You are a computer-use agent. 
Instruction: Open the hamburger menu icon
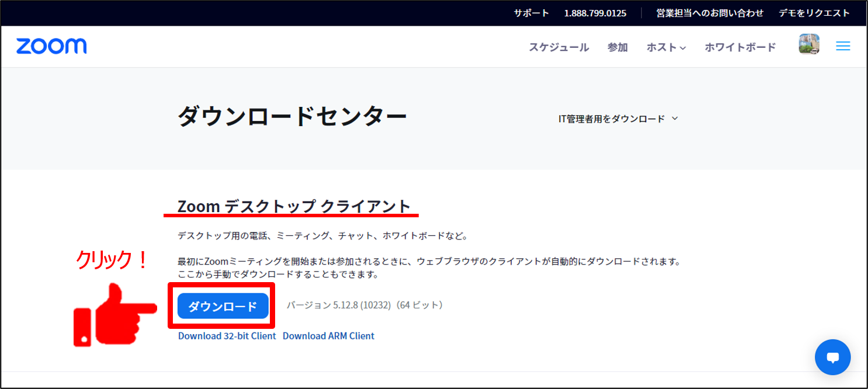[x=843, y=46]
